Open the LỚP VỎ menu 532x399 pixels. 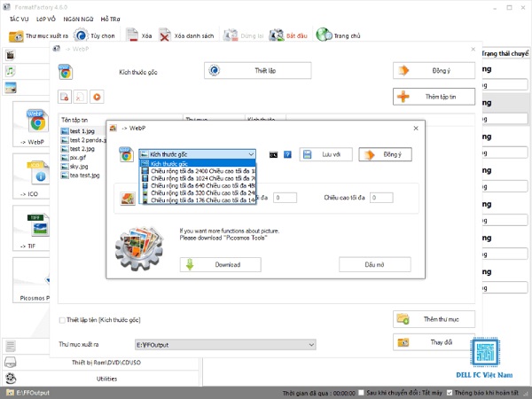coord(46,19)
